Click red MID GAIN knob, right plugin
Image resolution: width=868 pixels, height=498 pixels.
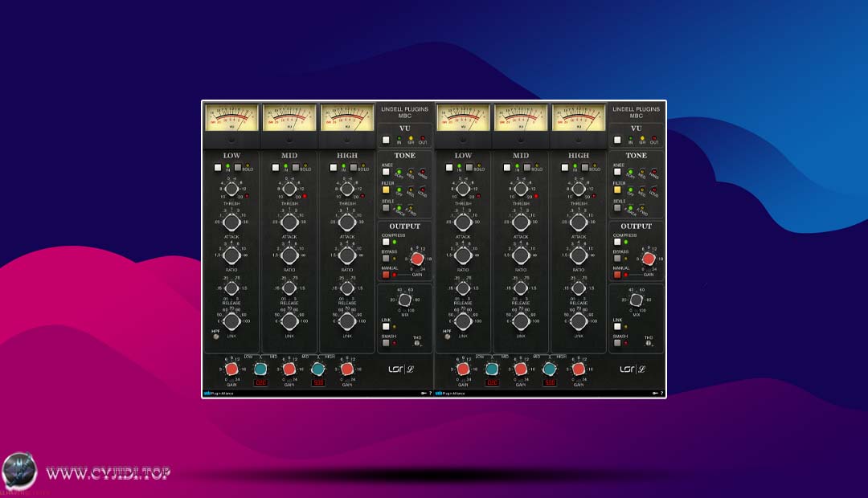[x=520, y=369]
